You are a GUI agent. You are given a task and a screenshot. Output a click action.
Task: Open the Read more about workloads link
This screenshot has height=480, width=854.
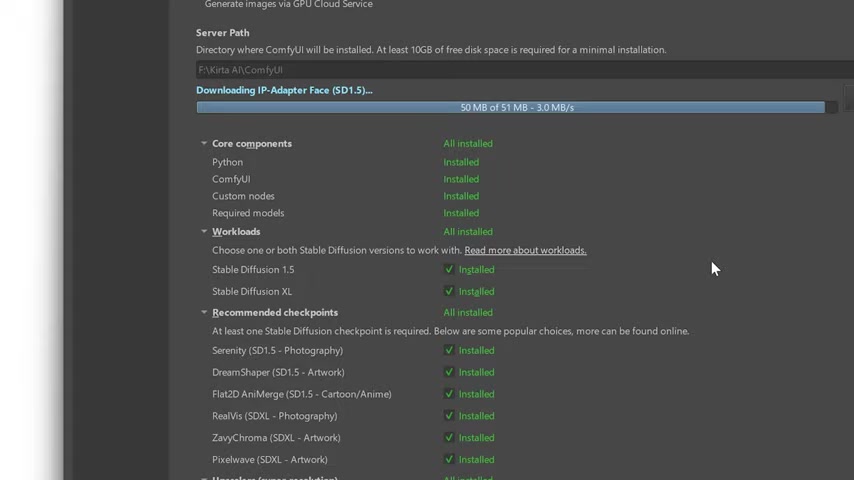525,250
